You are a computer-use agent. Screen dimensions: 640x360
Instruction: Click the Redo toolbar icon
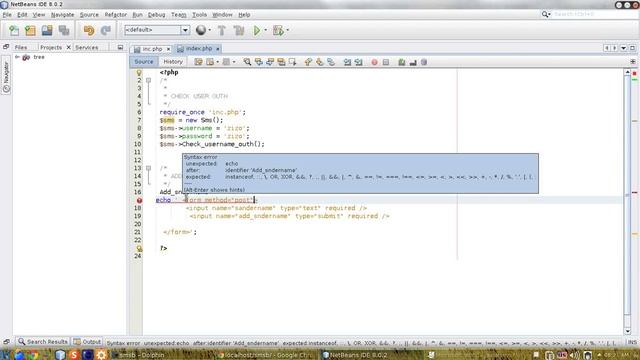pyautogui.click(x=106, y=30)
